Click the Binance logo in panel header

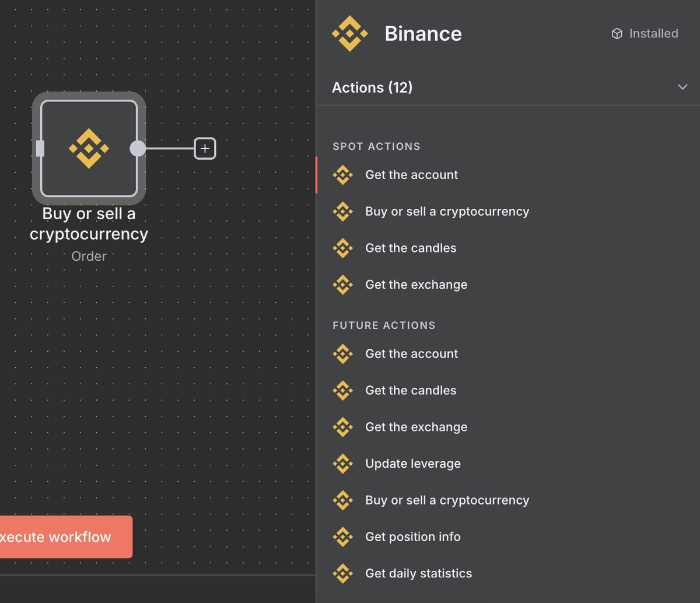coord(349,34)
